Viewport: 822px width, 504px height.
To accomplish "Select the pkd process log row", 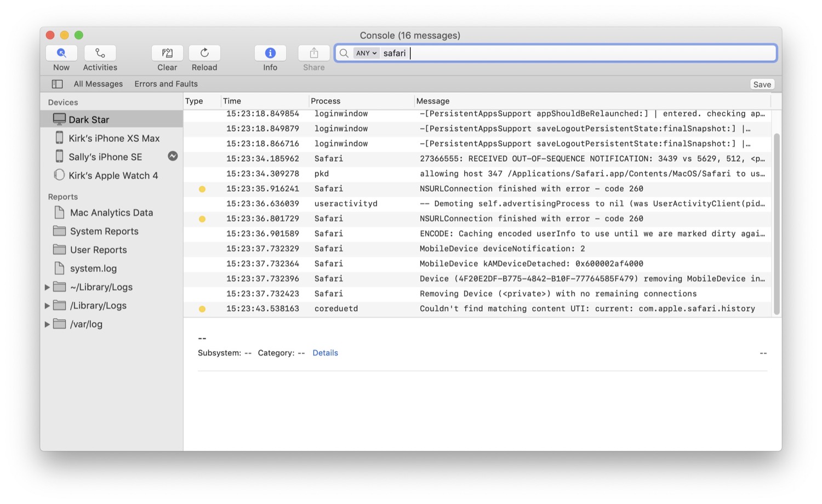I will [x=477, y=174].
